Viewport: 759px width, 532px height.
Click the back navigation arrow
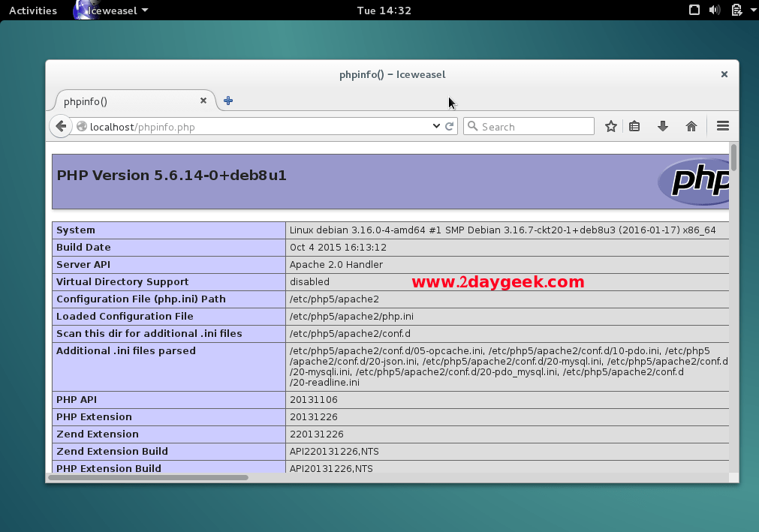click(x=60, y=126)
